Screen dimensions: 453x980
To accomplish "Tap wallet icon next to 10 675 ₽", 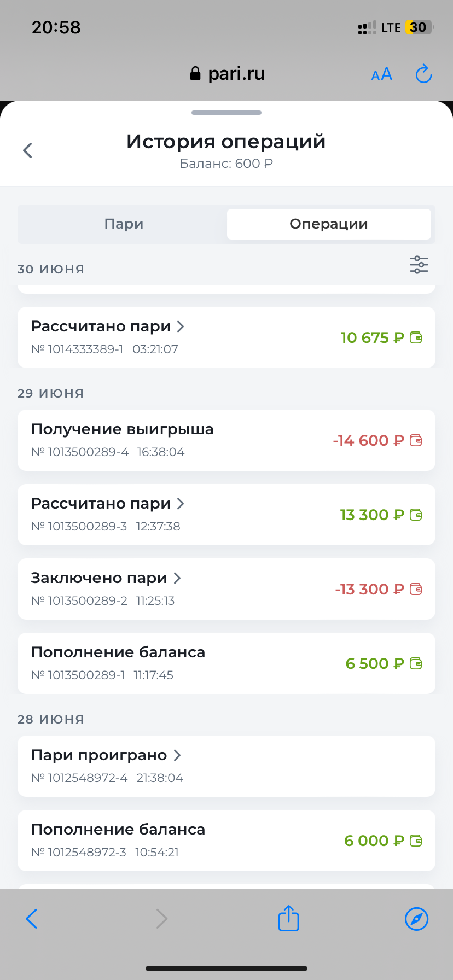I will click(416, 337).
